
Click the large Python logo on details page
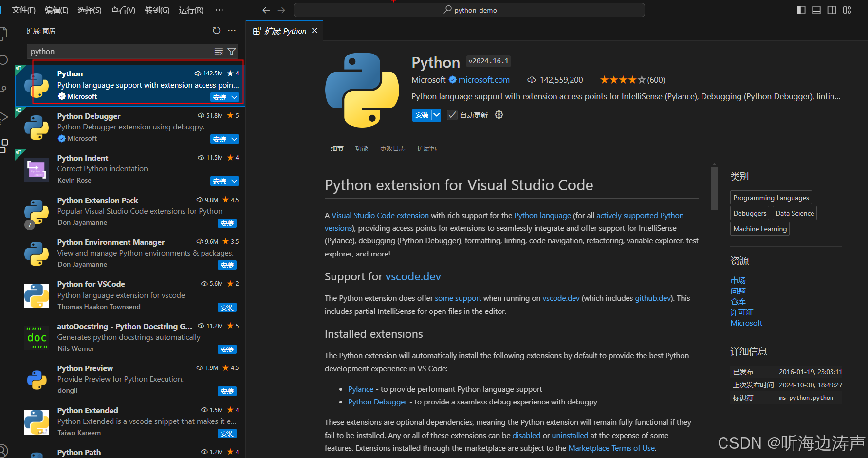362,90
